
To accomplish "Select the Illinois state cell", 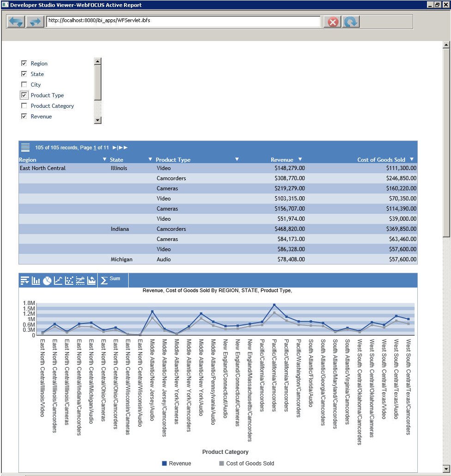I will point(119,168).
